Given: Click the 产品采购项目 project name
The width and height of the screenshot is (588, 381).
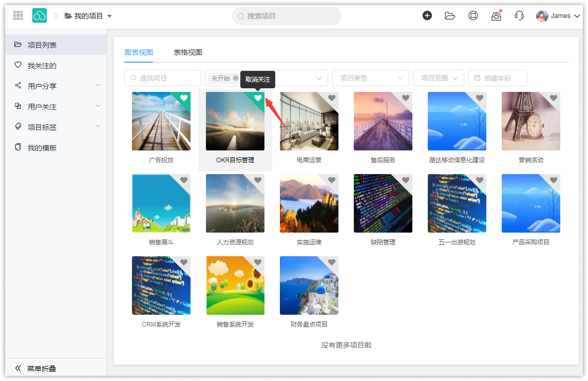Looking at the screenshot, I should pos(530,242).
